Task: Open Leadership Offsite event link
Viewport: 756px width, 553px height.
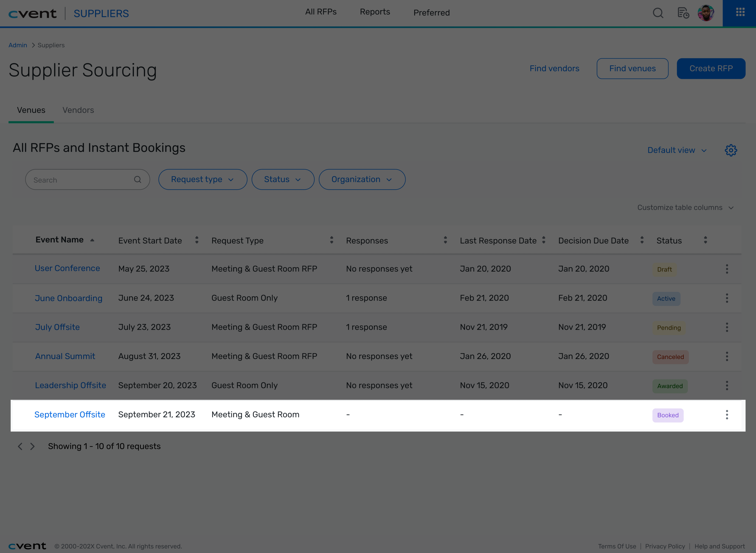Action: click(x=71, y=385)
